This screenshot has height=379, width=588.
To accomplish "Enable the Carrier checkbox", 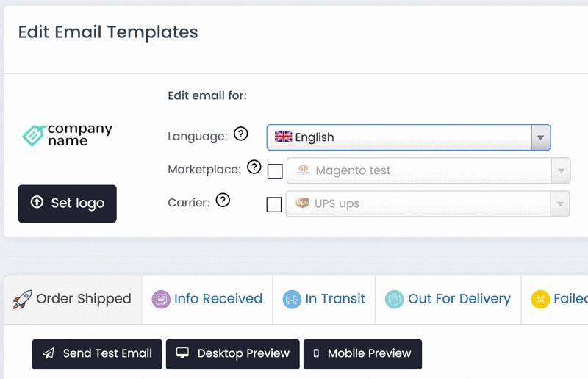I will pyautogui.click(x=274, y=204).
